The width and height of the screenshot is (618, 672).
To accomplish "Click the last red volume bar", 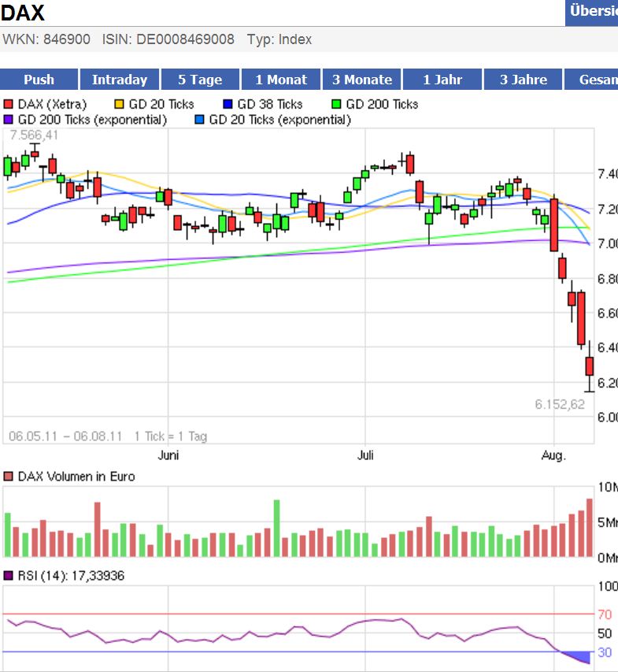I will 590,528.
